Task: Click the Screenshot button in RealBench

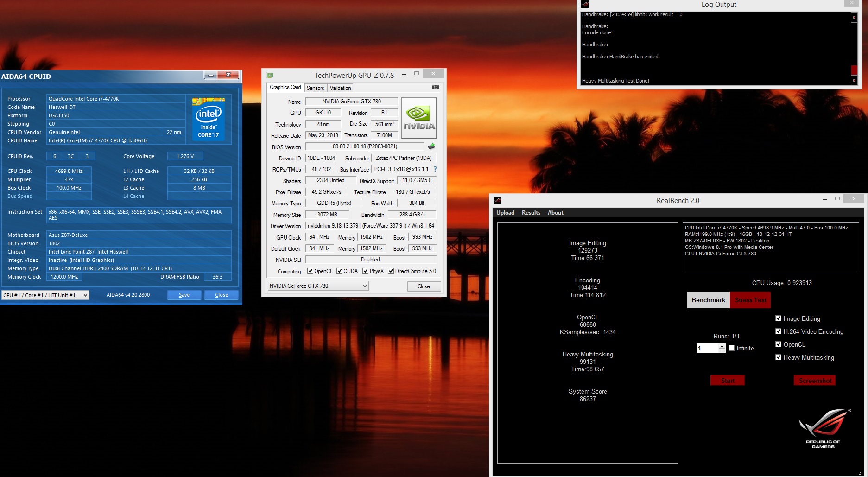Action: click(x=815, y=381)
